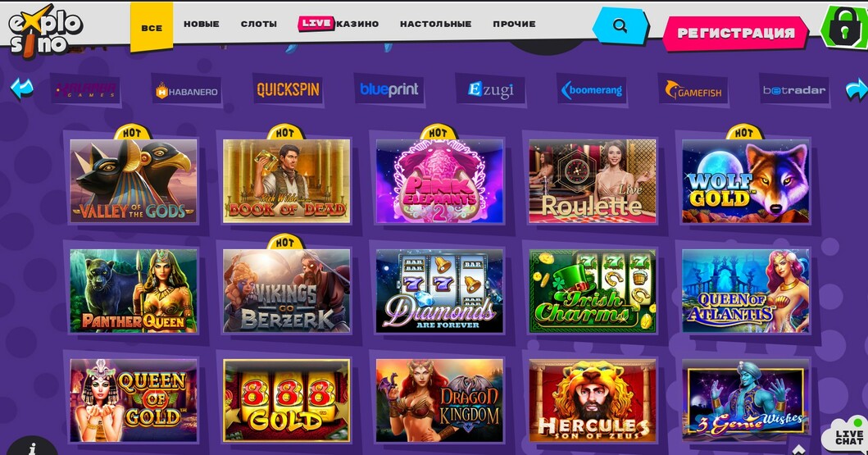Image resolution: width=868 pixels, height=455 pixels.
Task: Click the info icon at bottom left
Action: coord(32,448)
